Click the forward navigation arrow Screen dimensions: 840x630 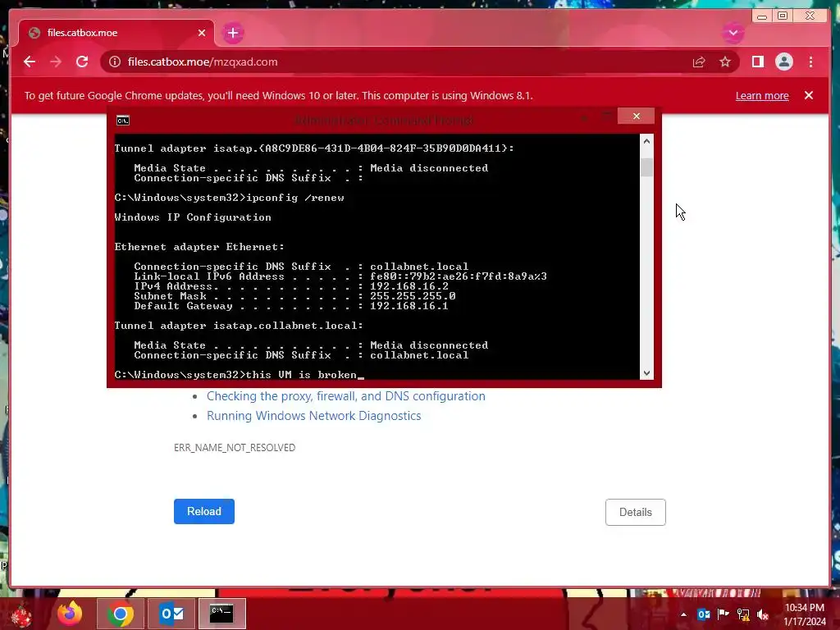(x=56, y=62)
